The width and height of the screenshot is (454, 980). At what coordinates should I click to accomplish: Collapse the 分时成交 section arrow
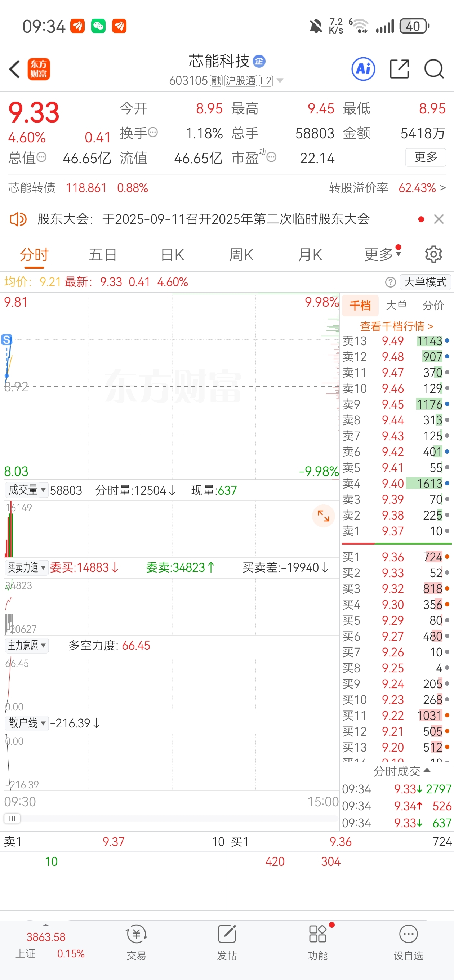(x=427, y=770)
